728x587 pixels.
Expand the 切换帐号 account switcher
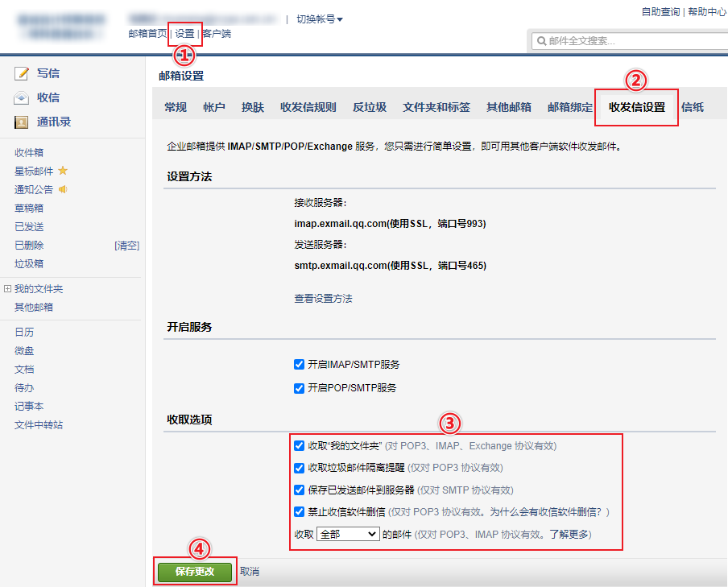coord(320,19)
